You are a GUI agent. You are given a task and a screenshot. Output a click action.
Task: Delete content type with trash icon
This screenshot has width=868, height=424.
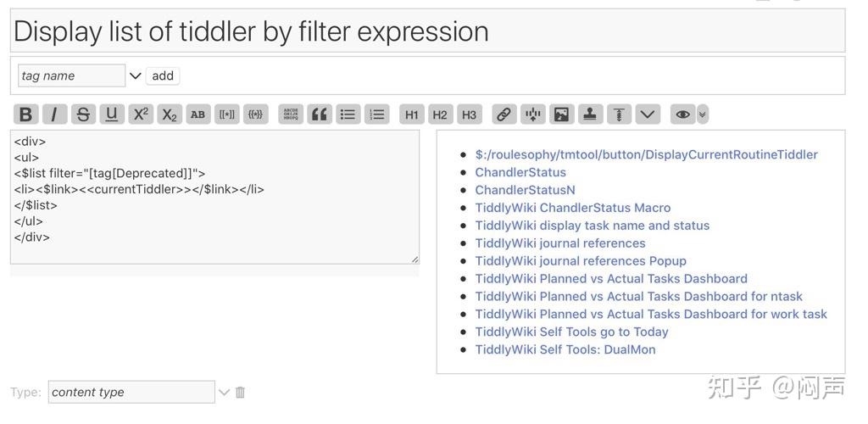[x=241, y=392]
